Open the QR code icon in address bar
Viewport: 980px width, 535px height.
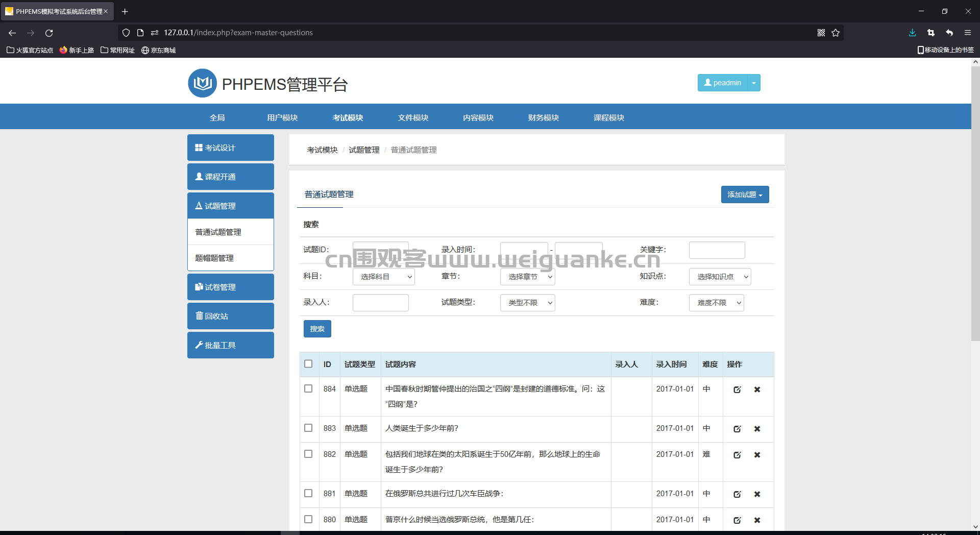click(821, 33)
